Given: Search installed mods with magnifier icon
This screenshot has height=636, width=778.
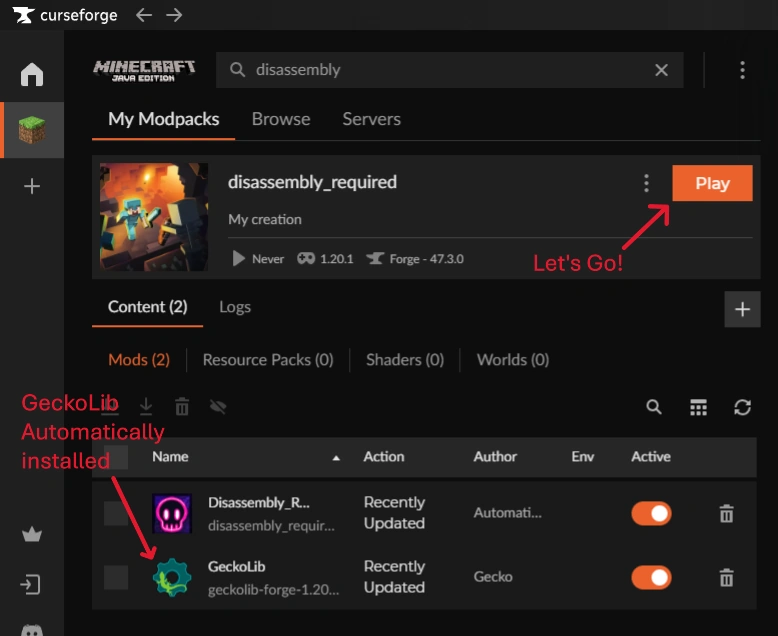Looking at the screenshot, I should click(x=654, y=407).
